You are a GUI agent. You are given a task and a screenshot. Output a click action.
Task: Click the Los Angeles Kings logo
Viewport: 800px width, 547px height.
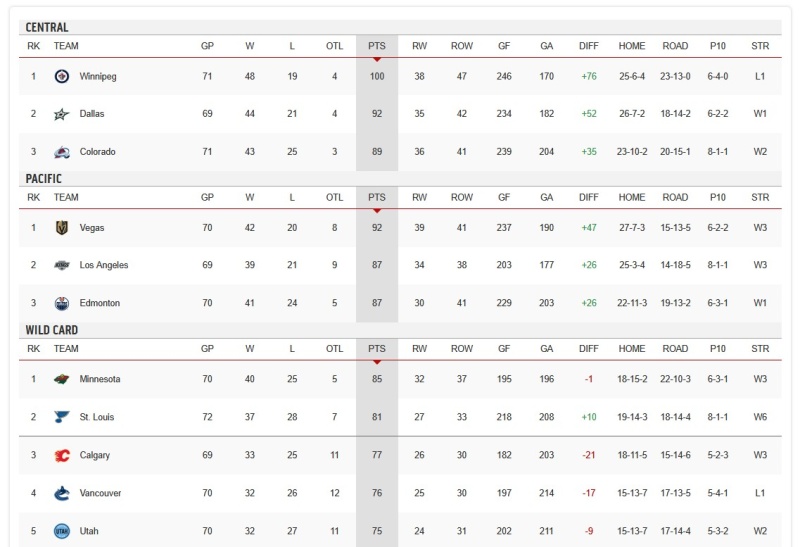62,265
